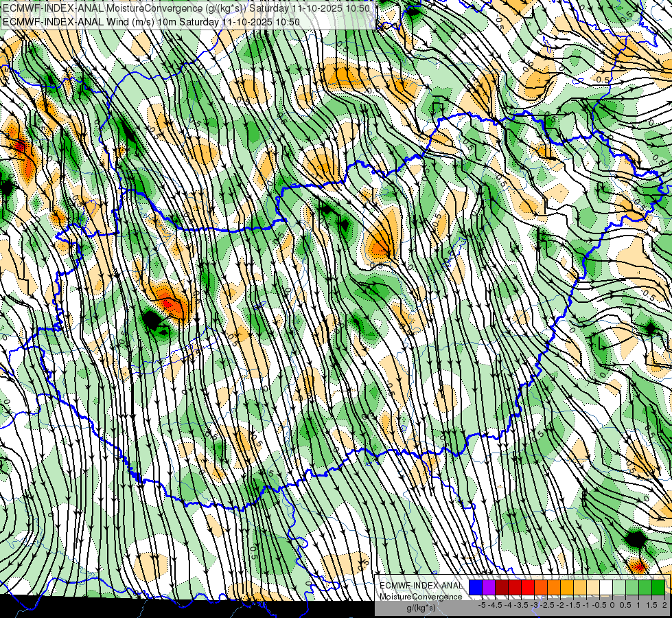Click the g/(kg*s) unit label in legend
Image resolution: width=672 pixels, height=618 pixels.
(421, 608)
